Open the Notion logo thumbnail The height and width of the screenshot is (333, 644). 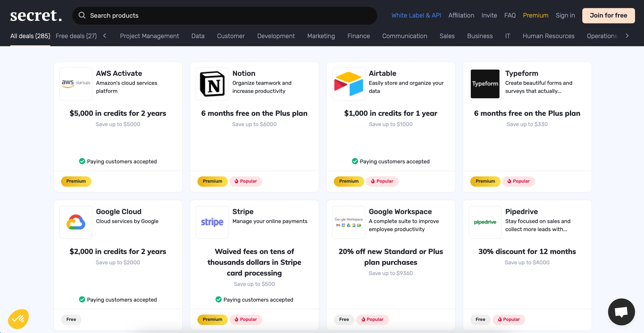point(212,84)
